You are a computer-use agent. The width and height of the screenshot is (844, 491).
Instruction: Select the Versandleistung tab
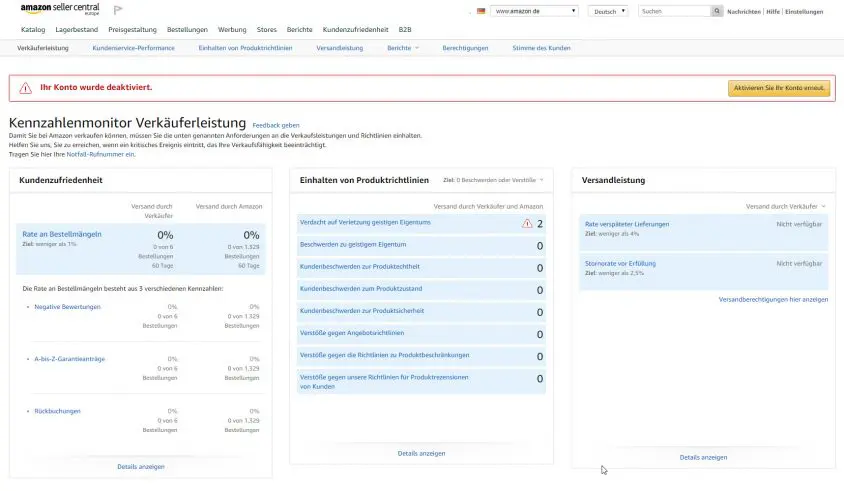tap(340, 48)
